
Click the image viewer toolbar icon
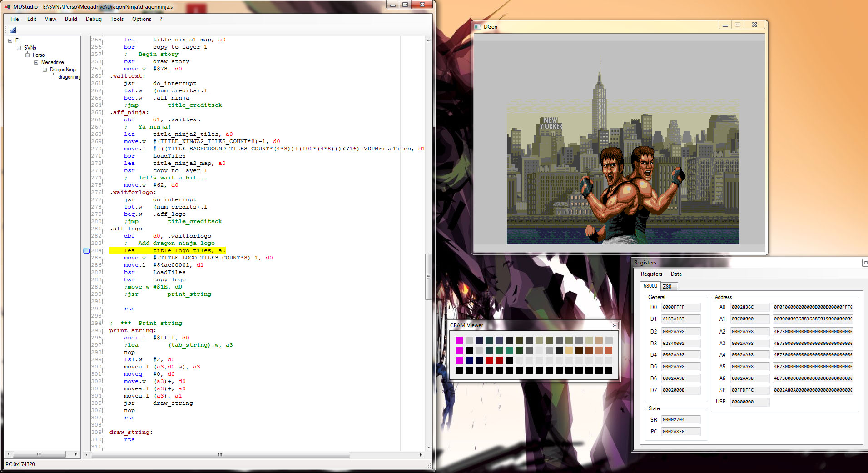pos(13,30)
